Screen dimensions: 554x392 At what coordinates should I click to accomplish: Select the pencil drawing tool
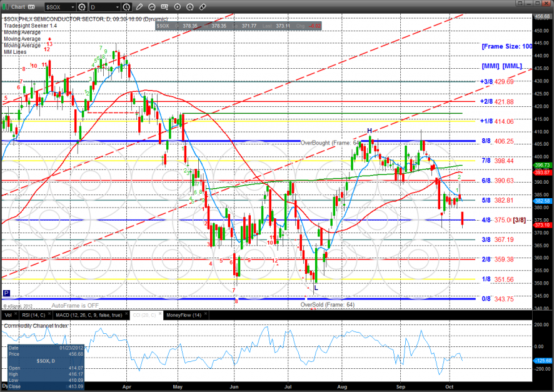139,7
